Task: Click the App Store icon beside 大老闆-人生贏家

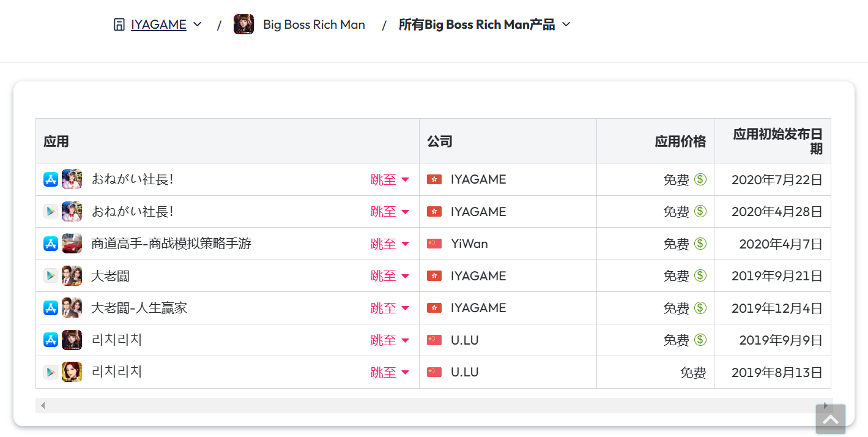Action: coord(51,308)
